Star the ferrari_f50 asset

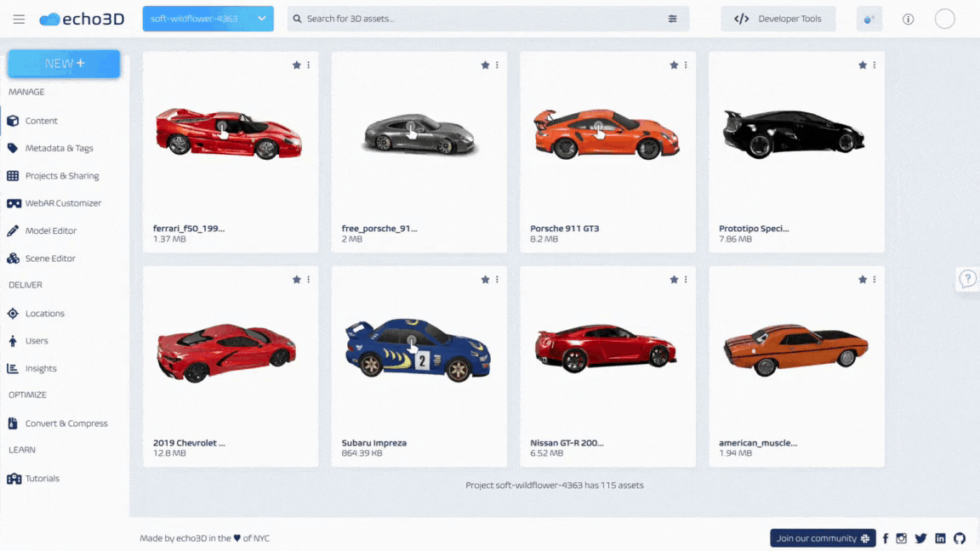[297, 65]
